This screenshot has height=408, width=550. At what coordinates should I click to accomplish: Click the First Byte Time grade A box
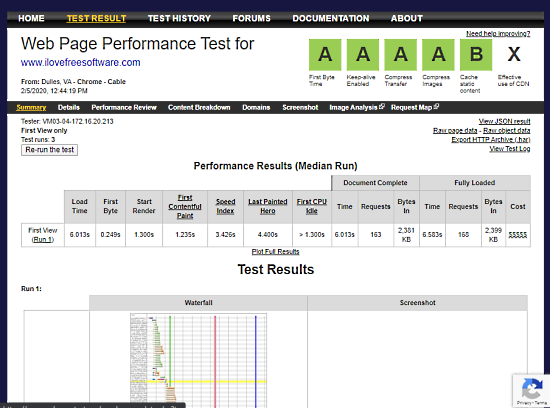325,55
